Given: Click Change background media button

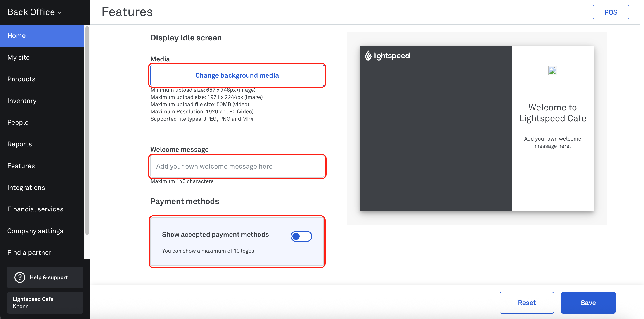Looking at the screenshot, I should coord(237,75).
